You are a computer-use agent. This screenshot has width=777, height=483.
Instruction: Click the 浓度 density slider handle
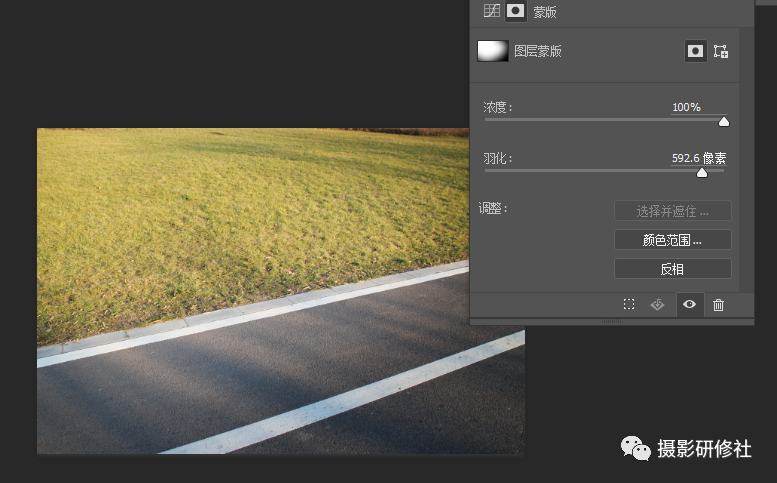[723, 121]
